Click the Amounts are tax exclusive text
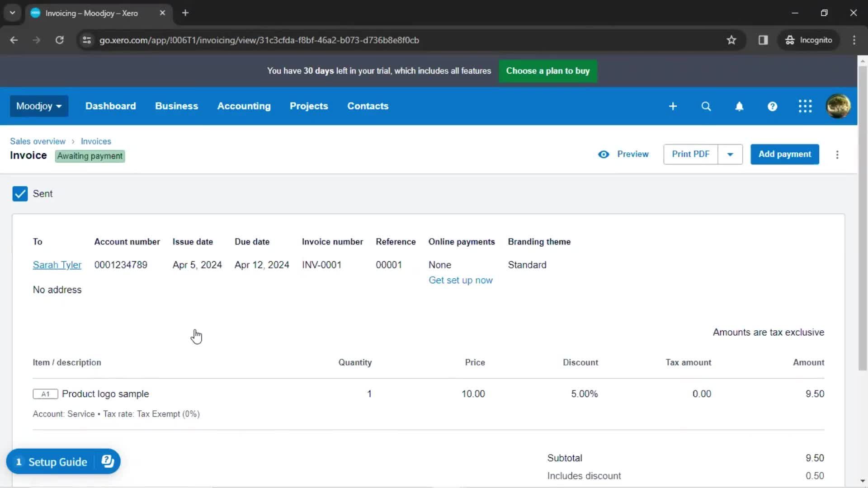Image resolution: width=868 pixels, height=488 pixels. tap(769, 333)
